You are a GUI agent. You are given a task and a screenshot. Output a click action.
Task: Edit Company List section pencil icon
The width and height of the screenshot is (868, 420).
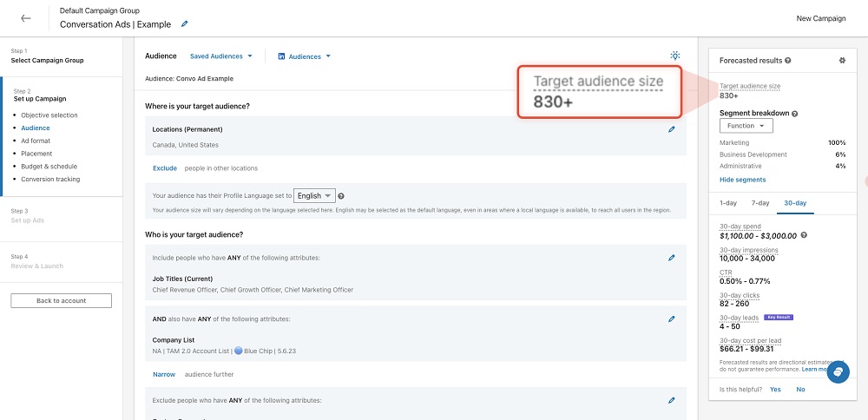tap(671, 319)
